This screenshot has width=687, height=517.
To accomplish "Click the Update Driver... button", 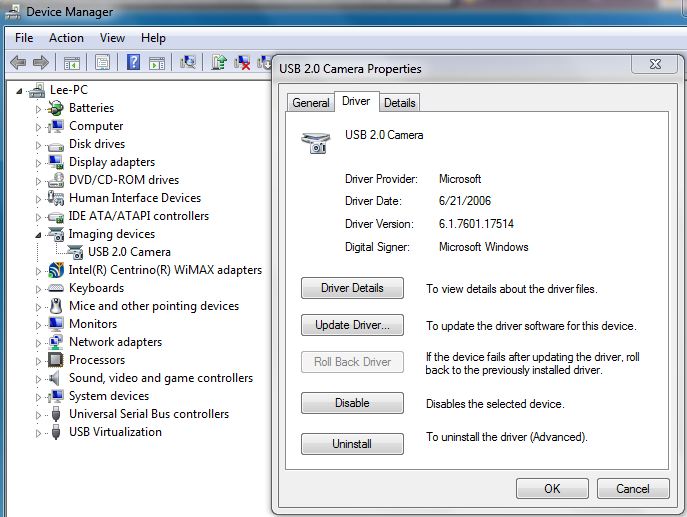I will click(x=352, y=325).
